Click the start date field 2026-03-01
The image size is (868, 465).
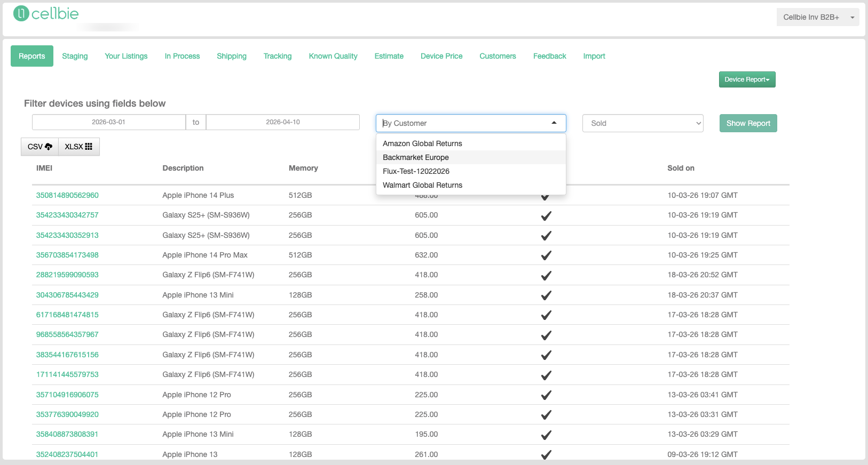[x=109, y=122]
